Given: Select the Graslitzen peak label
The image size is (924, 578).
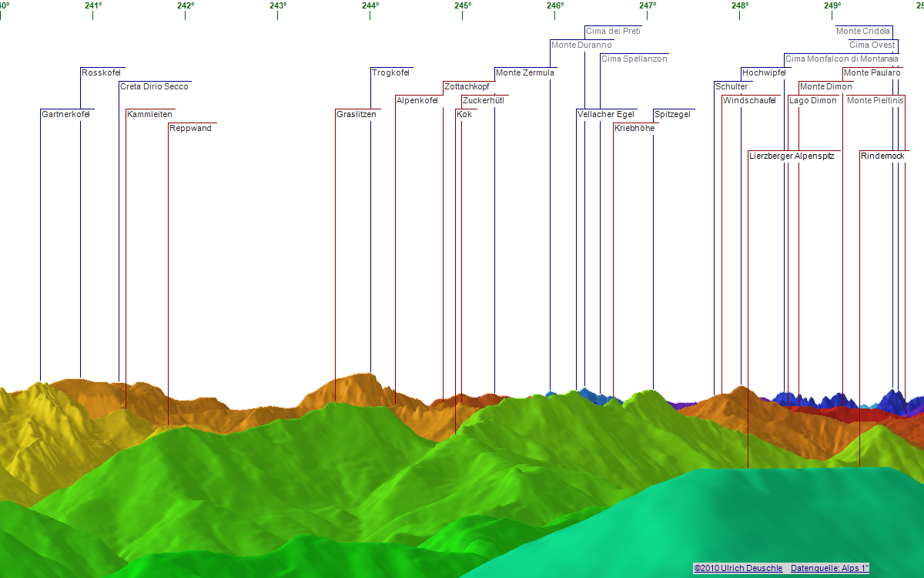Looking at the screenshot, I should tap(357, 114).
